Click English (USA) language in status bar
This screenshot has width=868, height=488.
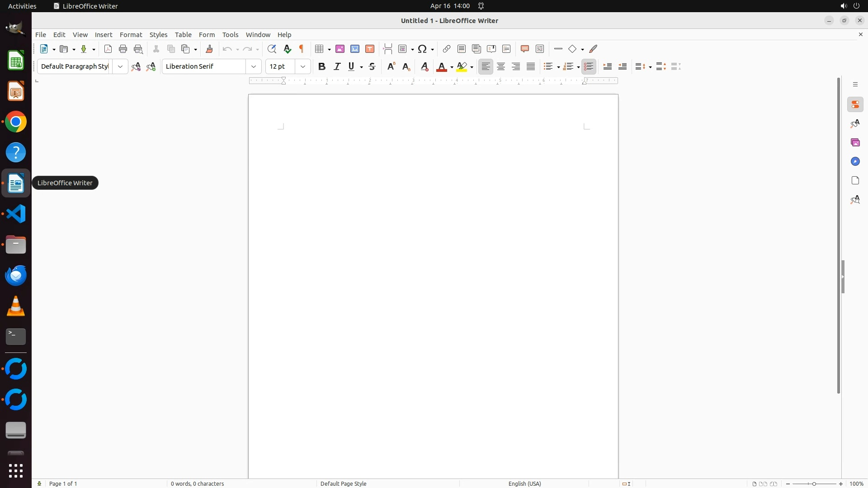[x=524, y=483]
